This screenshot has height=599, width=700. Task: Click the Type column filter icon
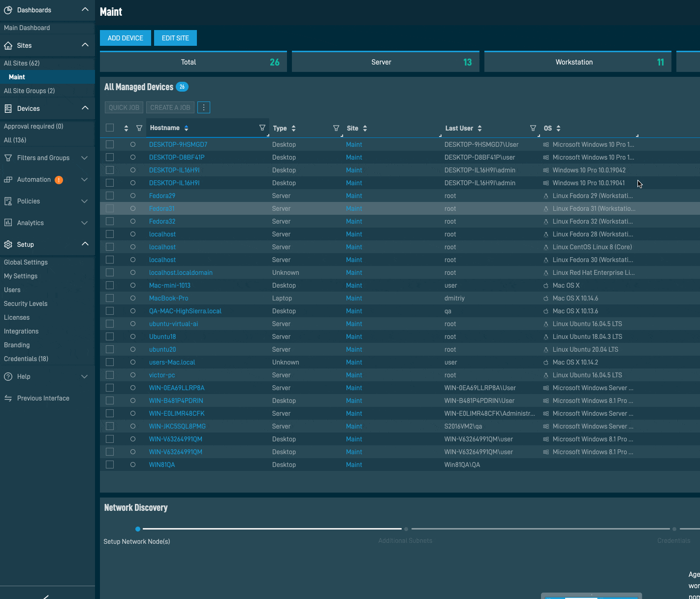(x=336, y=128)
